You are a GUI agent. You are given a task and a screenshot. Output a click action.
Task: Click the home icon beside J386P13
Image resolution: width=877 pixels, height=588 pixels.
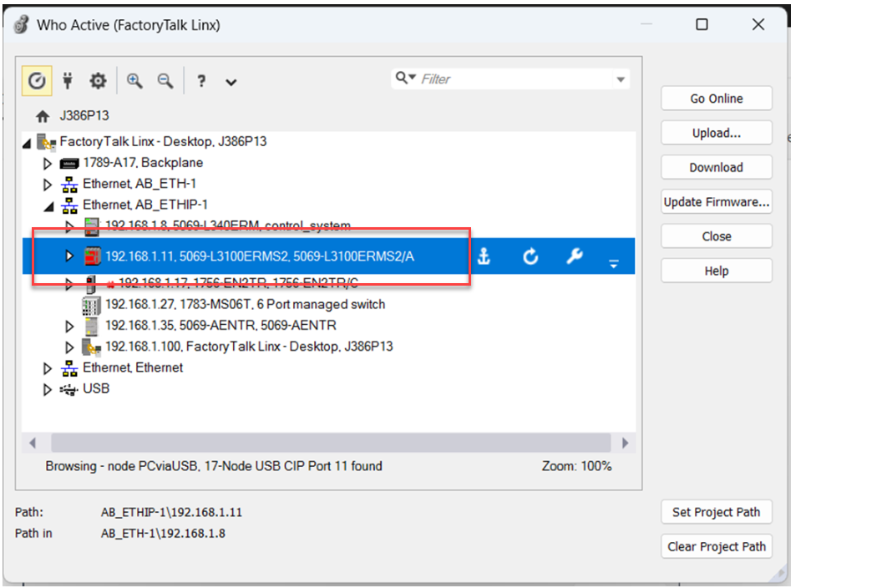click(42, 115)
